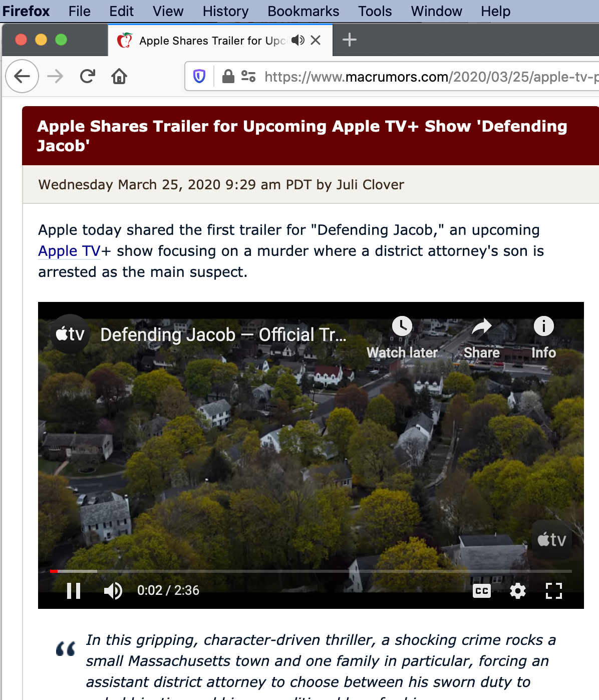Viewport: 599px width, 700px height.
Task: Open the Bookmarks menu
Action: point(304,11)
